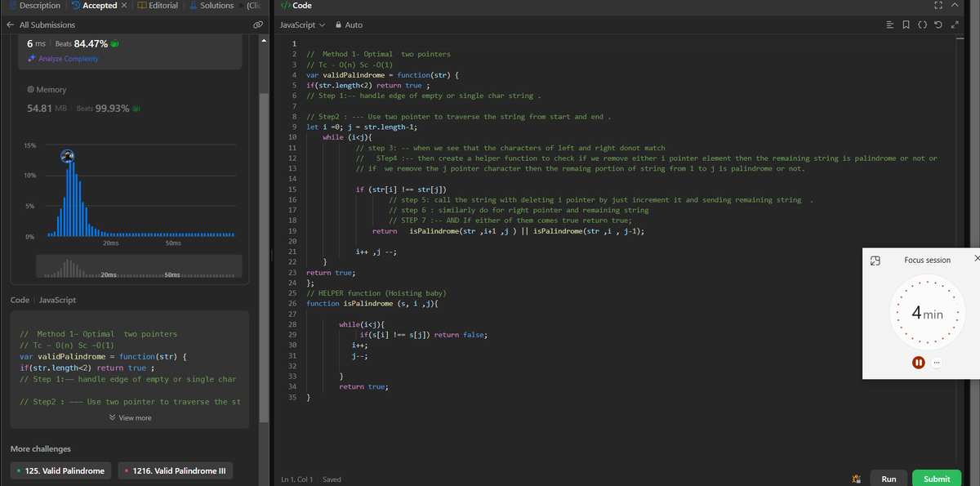Select the Accepted submission tab
The width and height of the screenshot is (980, 486).
tap(94, 6)
